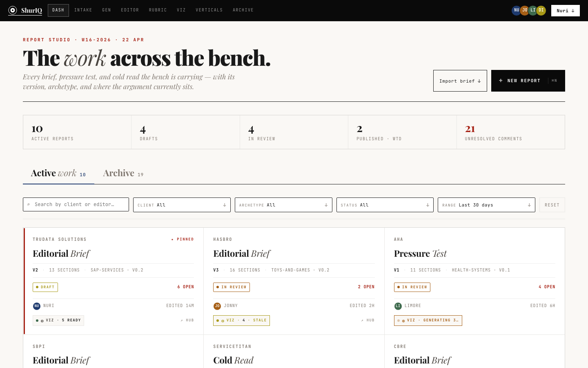Open the HUB link on the TruData card
Viewport: 588px width, 368px height.
point(187,320)
